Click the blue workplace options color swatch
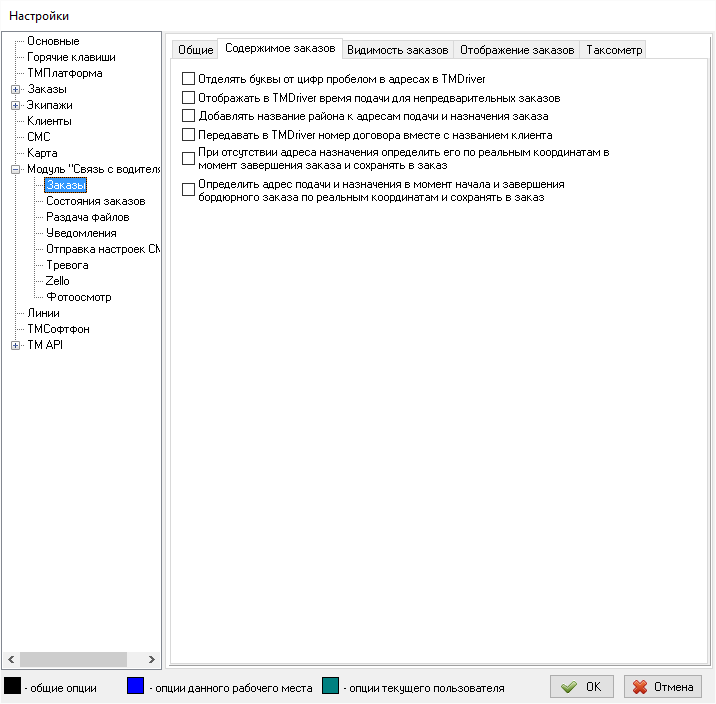Image resolution: width=716 pixels, height=704 pixels. click(136, 686)
